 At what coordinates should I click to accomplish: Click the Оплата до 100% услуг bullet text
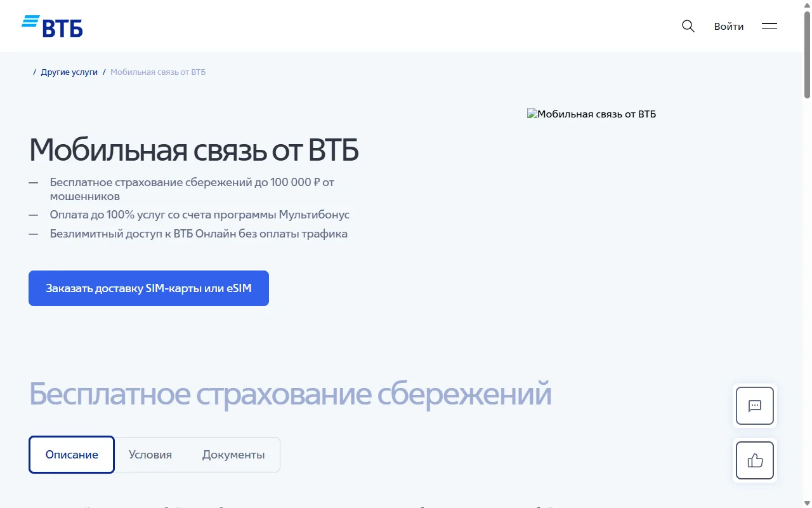click(200, 215)
